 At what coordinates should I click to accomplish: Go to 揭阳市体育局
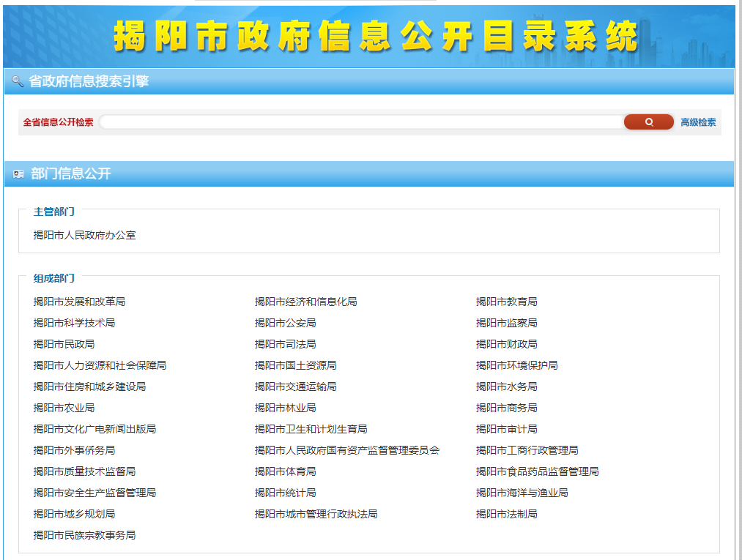(x=286, y=472)
